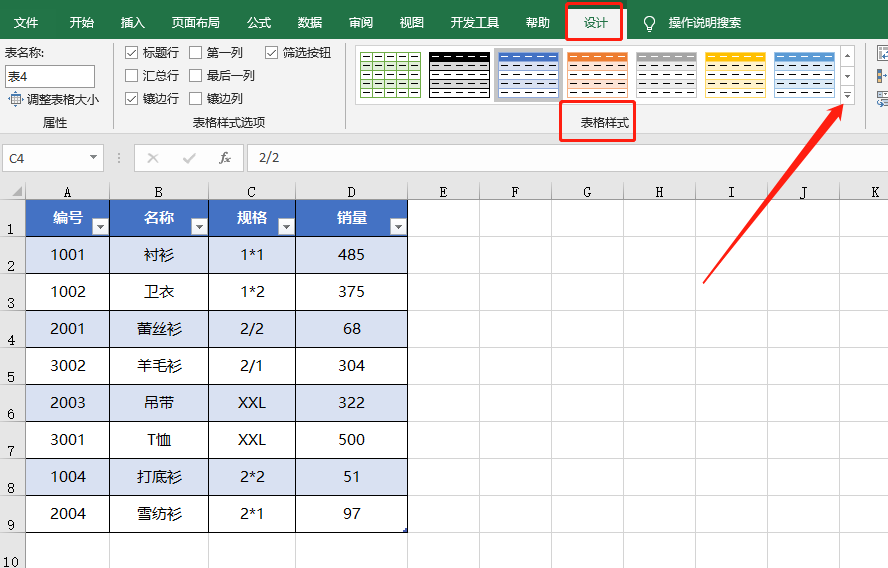Select cell containing 雪纺衫
This screenshot has width=888, height=568.
pyautogui.click(x=159, y=514)
